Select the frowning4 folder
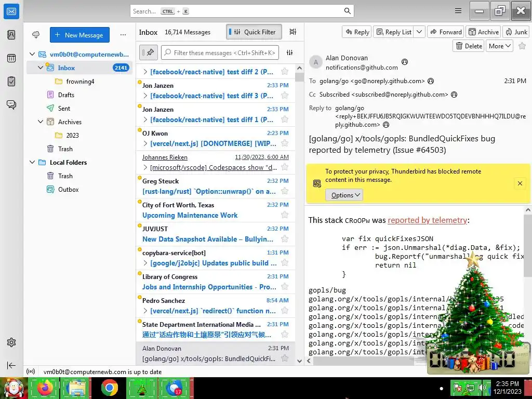The image size is (532, 399). pyautogui.click(x=80, y=81)
